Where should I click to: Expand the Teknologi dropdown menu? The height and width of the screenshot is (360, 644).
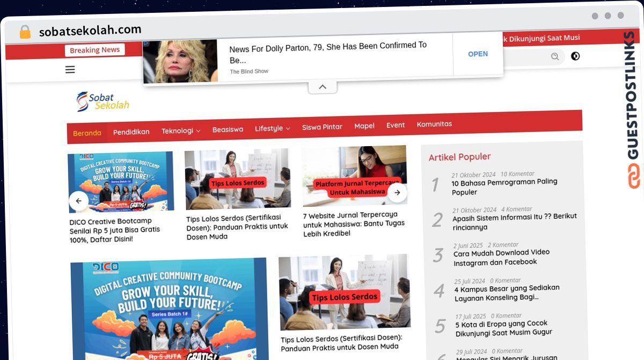(x=180, y=131)
